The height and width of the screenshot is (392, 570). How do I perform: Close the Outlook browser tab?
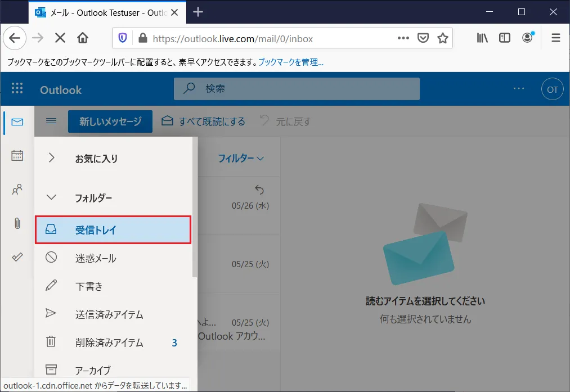174,13
